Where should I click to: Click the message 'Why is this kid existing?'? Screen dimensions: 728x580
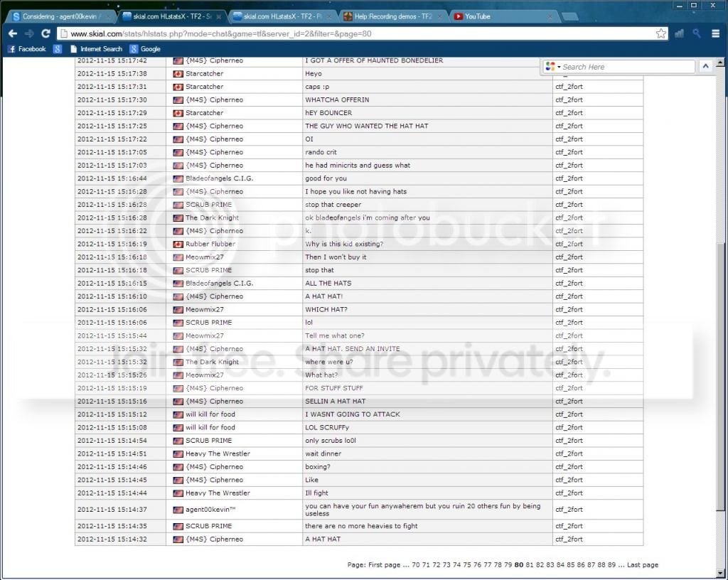344,244
